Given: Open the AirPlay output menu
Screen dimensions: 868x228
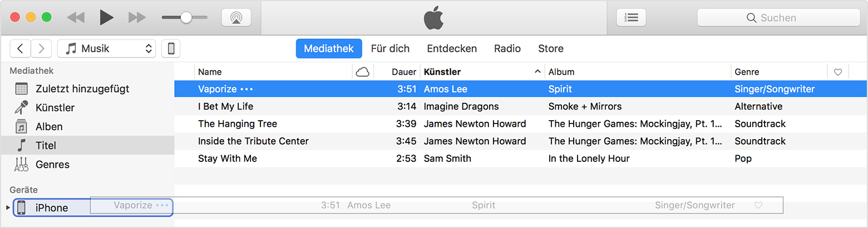Looking at the screenshot, I should pyautogui.click(x=236, y=17).
